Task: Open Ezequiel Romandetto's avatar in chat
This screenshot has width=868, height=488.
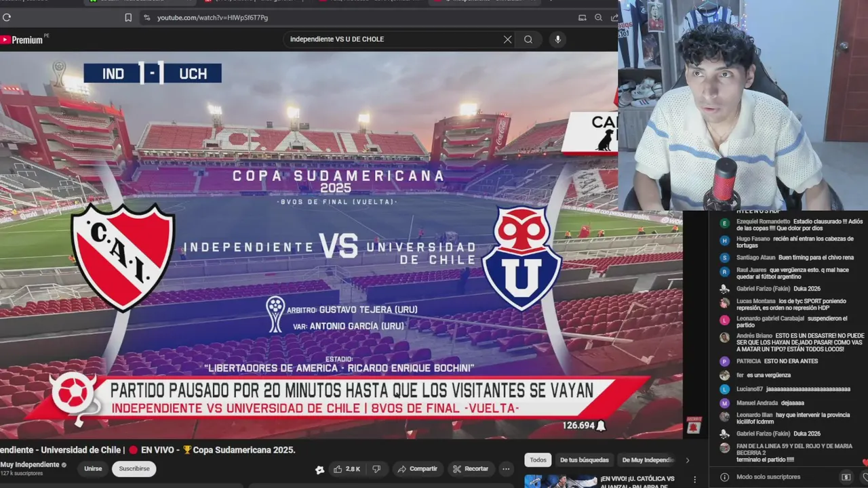Action: click(724, 223)
